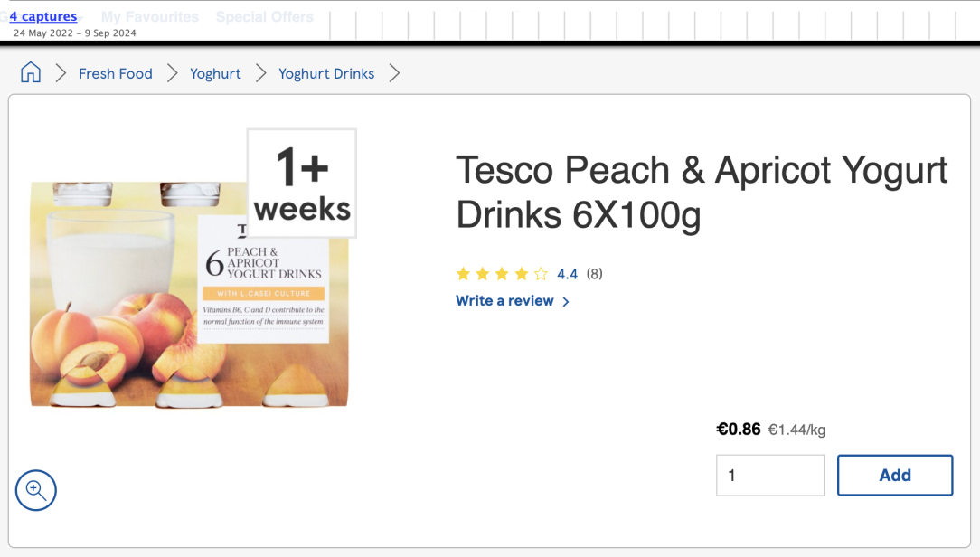Open the Yoghurt Drinks breadcrumb link

[x=326, y=74]
